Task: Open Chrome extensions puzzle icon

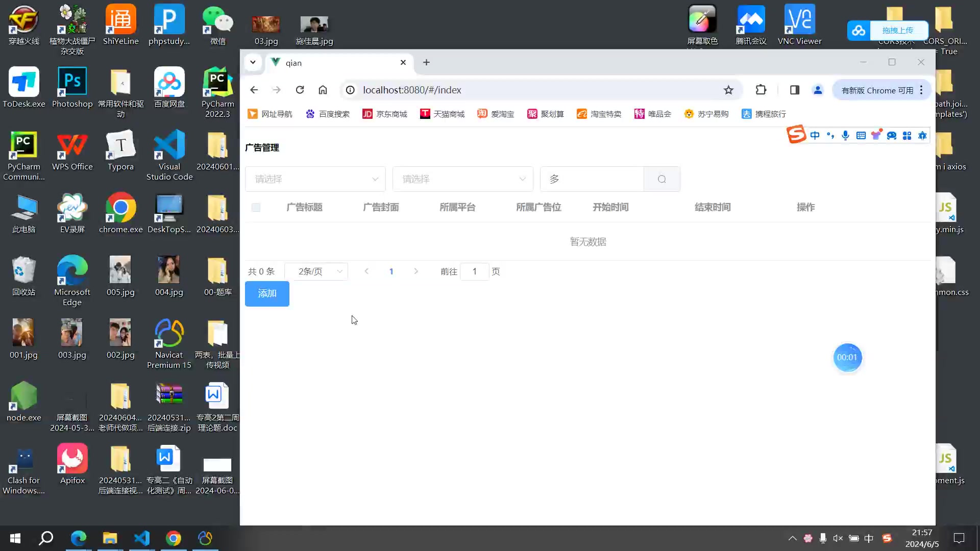Action: (761, 90)
